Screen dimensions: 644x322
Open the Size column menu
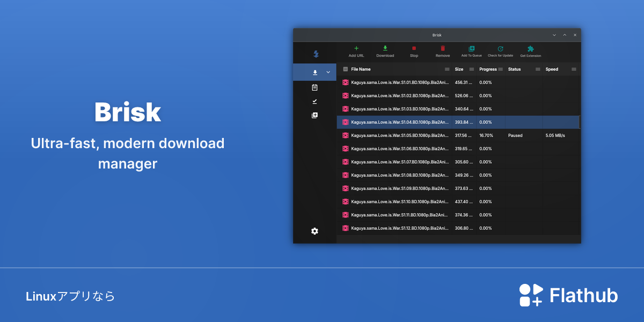click(472, 69)
